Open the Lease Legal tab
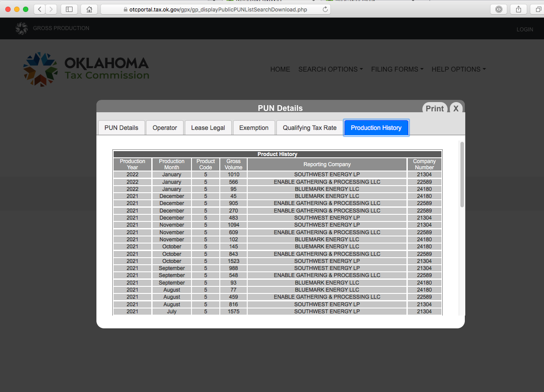Screen dimensions: 544x392 click(208, 128)
